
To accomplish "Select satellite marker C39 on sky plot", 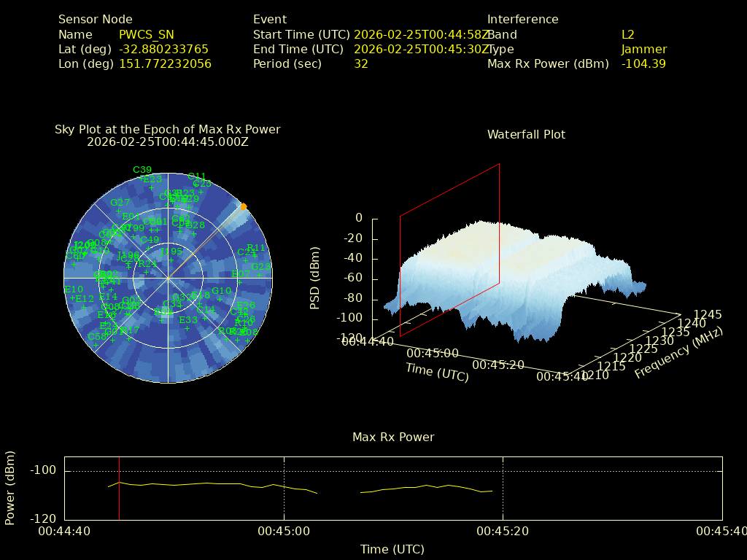I will pos(142,171).
